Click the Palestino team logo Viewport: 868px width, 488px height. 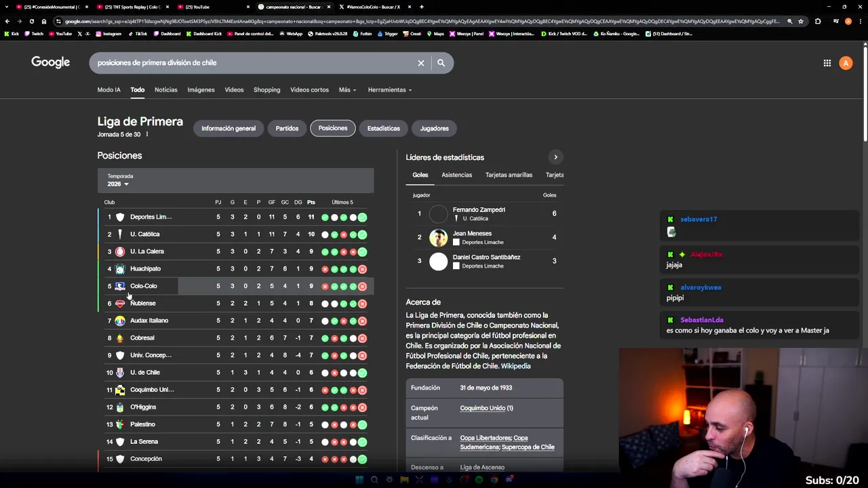pos(120,424)
